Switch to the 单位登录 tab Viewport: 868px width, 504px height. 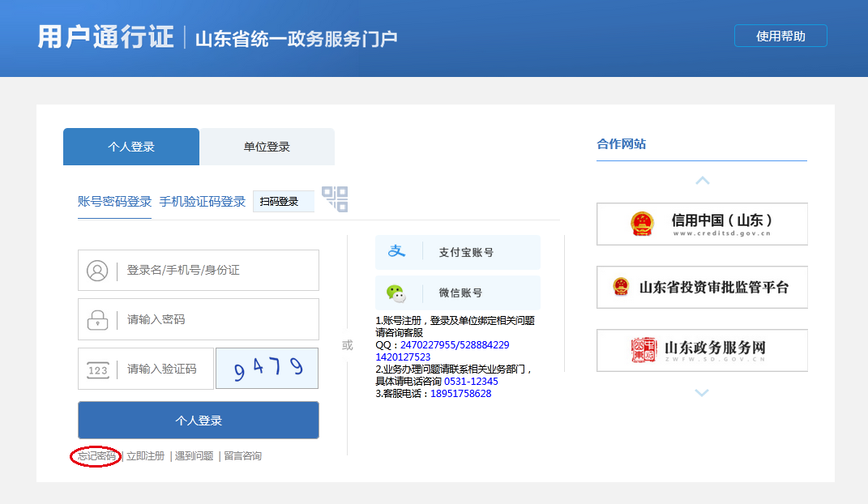tap(267, 147)
